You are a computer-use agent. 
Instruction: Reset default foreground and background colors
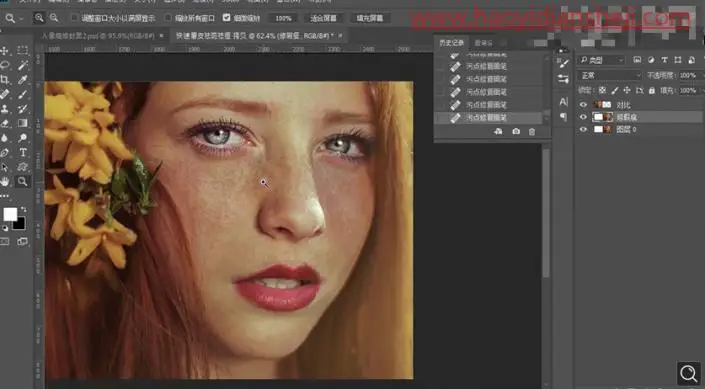coord(5,228)
